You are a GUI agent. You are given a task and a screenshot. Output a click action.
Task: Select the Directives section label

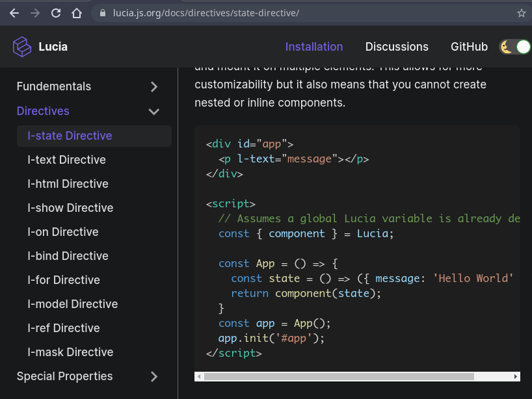point(43,111)
